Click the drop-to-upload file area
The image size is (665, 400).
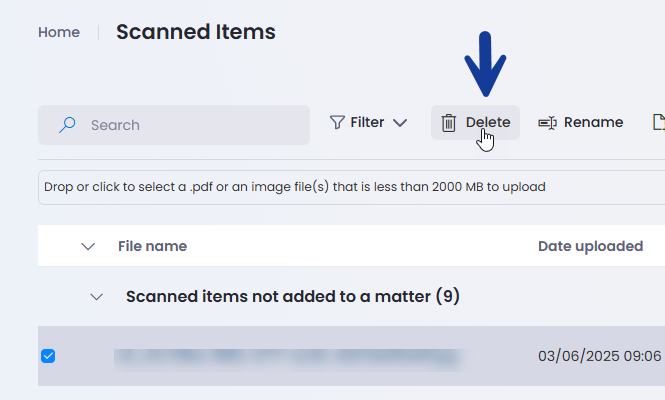tap(352, 187)
